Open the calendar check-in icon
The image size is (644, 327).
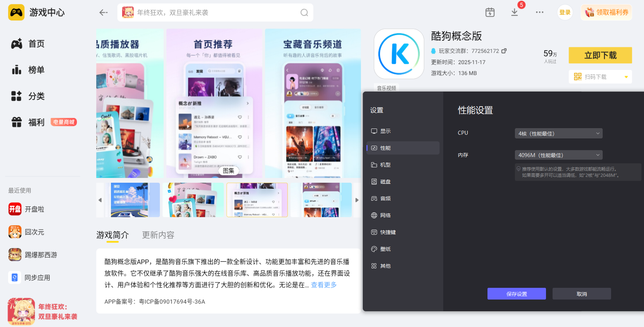click(x=490, y=12)
